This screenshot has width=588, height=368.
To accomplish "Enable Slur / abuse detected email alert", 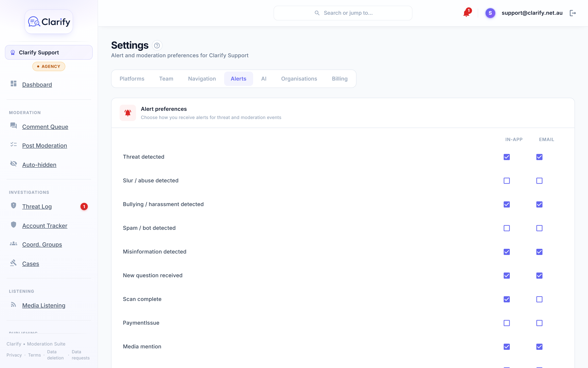I will click(539, 181).
